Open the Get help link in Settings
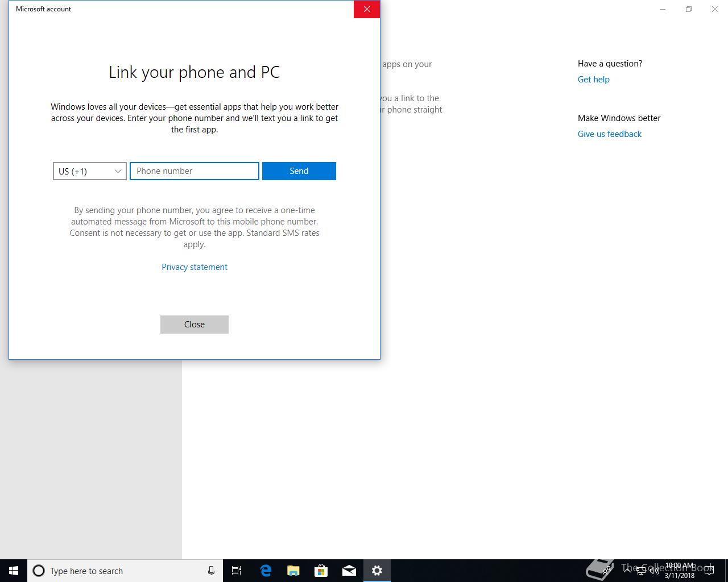Screen dimensions: 728x582 (x=594, y=80)
